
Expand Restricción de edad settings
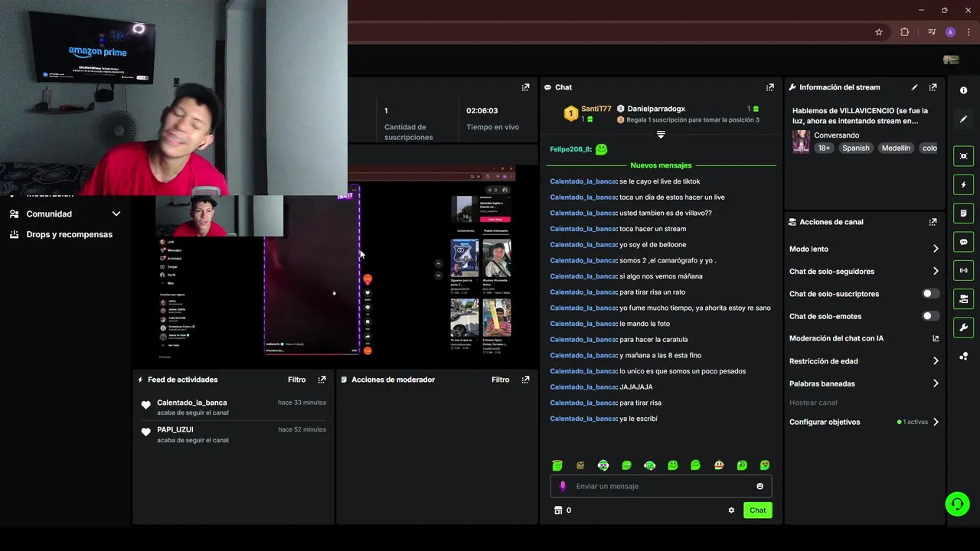936,361
